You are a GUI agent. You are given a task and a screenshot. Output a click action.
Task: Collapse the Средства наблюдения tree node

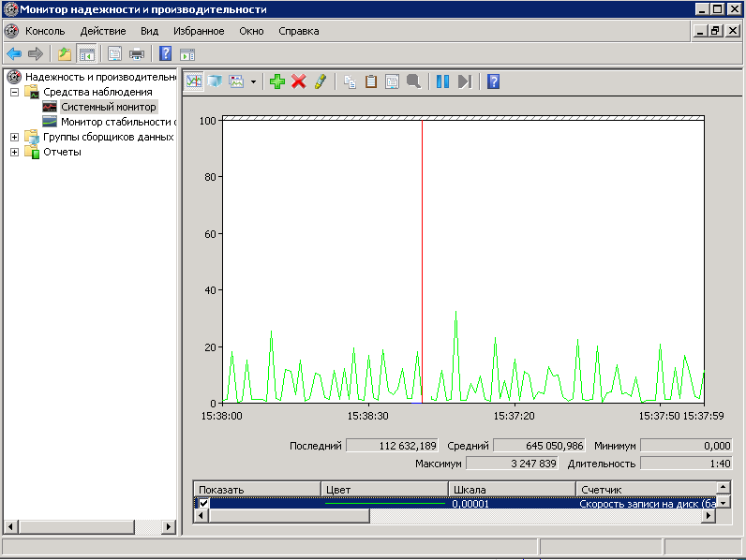click(x=14, y=92)
